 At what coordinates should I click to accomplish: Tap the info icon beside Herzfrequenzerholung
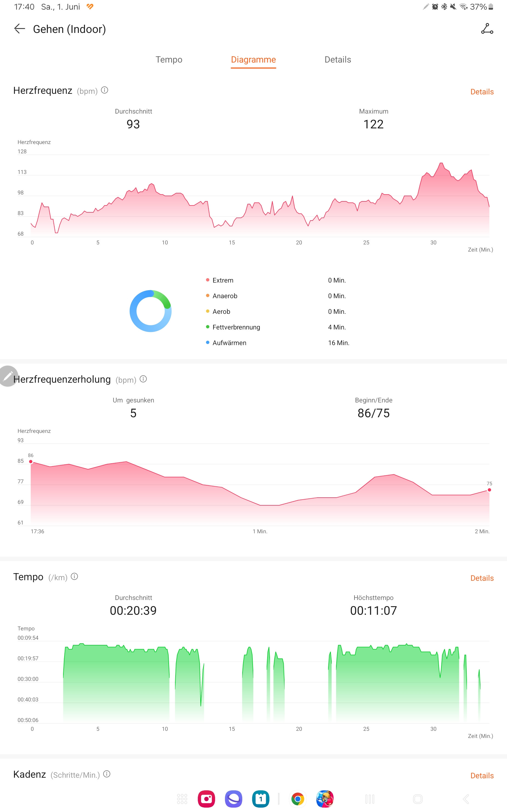(143, 379)
